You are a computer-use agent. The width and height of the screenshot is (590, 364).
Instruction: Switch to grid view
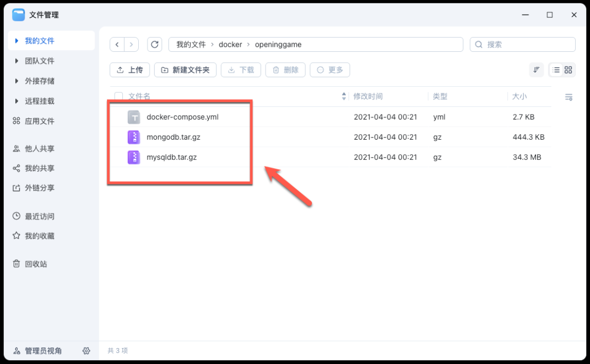coord(568,70)
